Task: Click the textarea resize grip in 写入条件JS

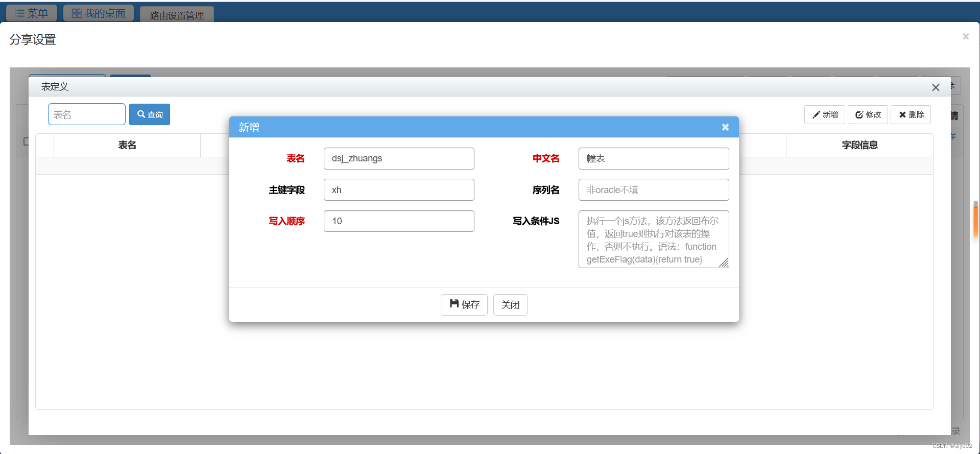Action: 724,262
